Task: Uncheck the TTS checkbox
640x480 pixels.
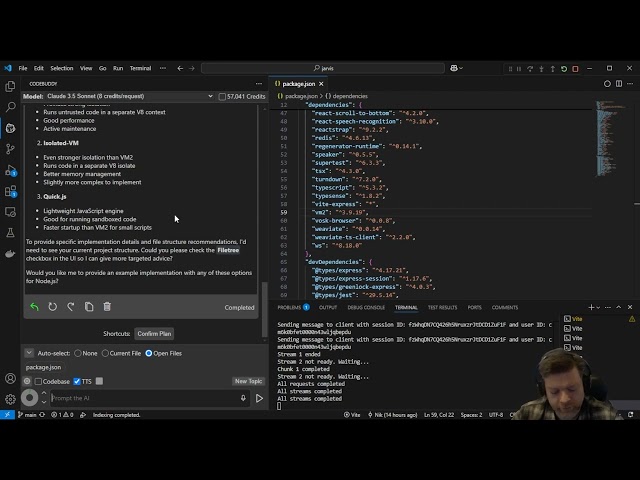Action: pyautogui.click(x=77, y=381)
